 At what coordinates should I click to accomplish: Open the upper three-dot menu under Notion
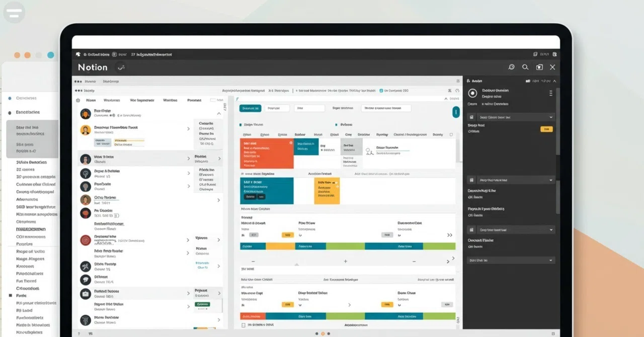pos(78,81)
